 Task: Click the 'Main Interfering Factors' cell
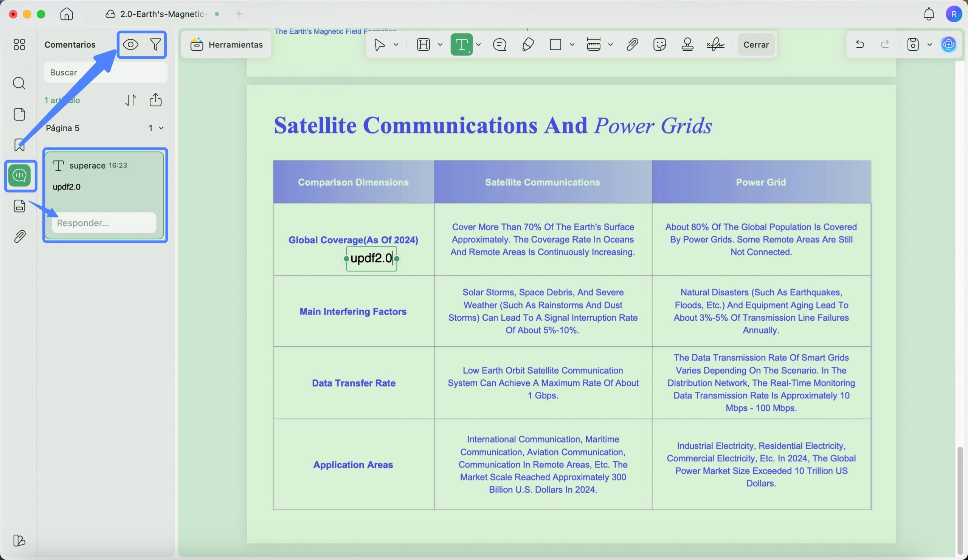(x=353, y=312)
